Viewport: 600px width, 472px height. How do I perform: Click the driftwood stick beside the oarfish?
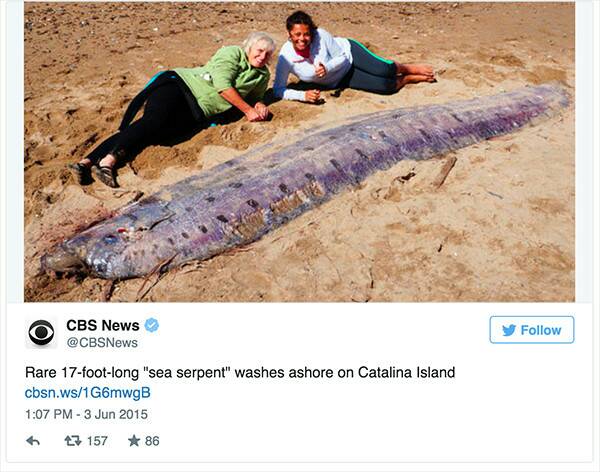(x=444, y=171)
